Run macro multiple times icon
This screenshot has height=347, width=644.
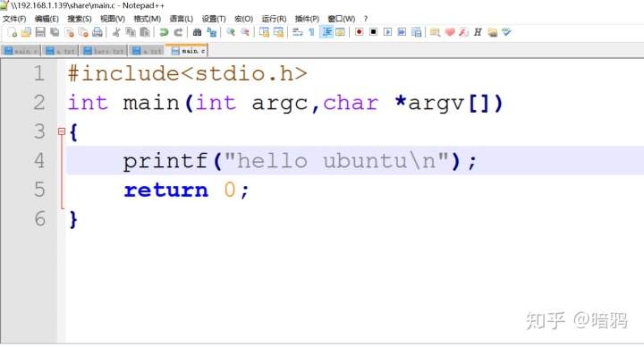402,32
